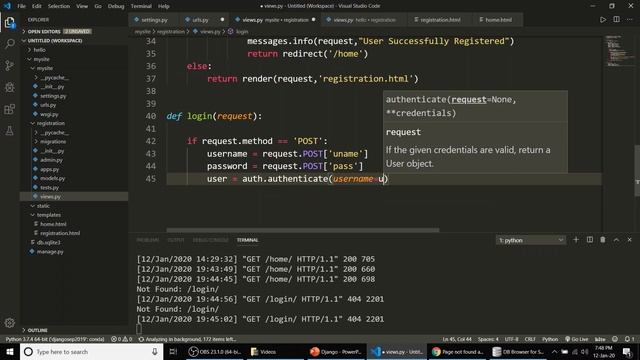The height and width of the screenshot is (360, 640).
Task: Open the Selection menu
Action: 59,6
